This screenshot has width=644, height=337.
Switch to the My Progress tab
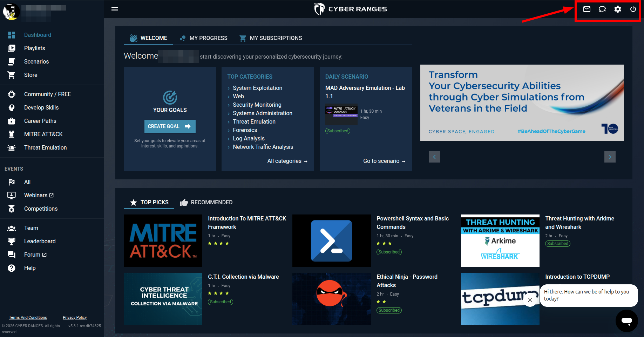203,38
